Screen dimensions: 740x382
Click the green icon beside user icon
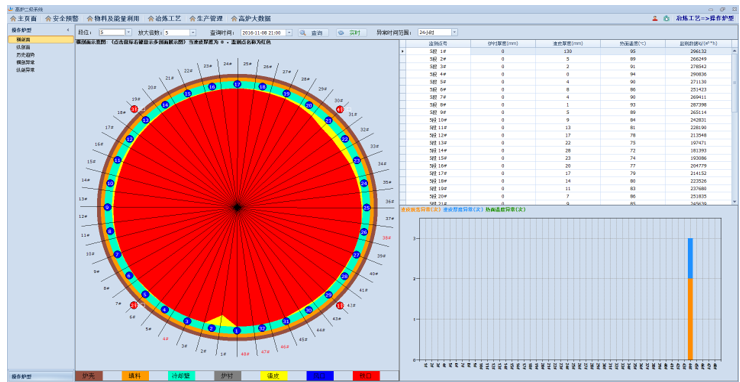coord(666,18)
